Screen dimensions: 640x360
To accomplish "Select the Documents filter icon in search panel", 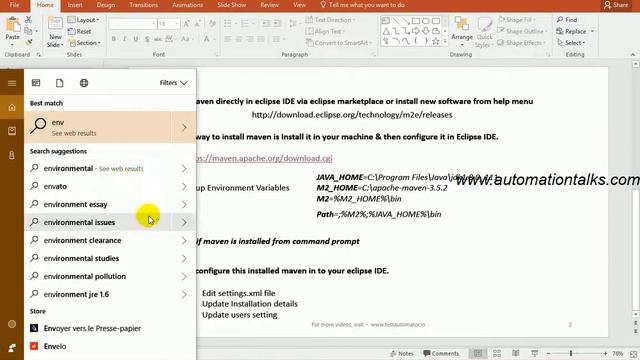I will pos(60,83).
